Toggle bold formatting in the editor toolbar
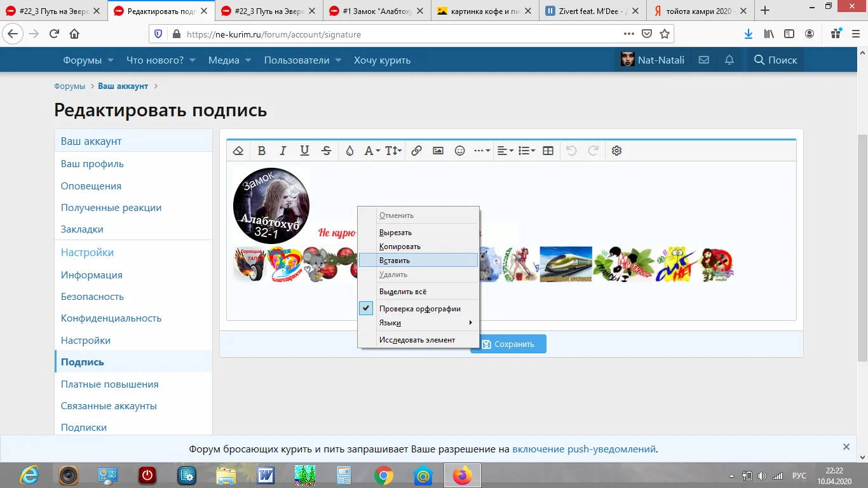Viewport: 868px width, 488px height. point(262,151)
